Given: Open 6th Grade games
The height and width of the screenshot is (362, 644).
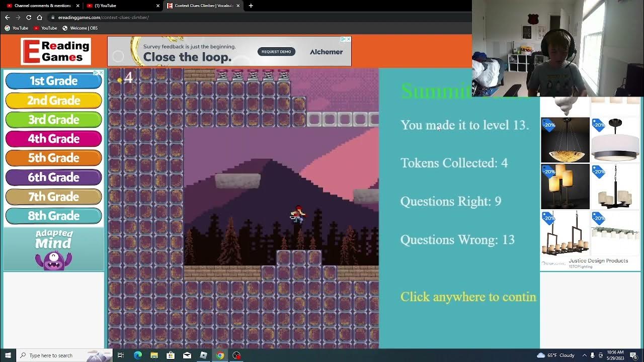Looking at the screenshot, I should pos(53,177).
